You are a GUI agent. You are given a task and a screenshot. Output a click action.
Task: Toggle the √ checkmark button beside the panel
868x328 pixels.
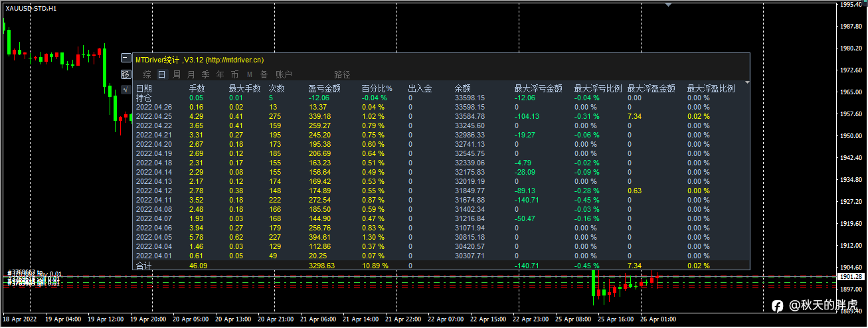coord(126,90)
